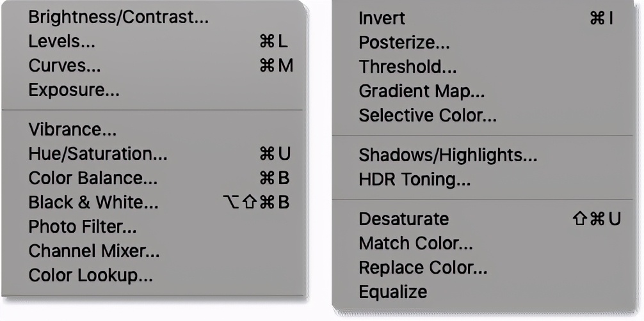The image size is (644, 321).
Task: Choose the Black & White adjustment
Action: tap(93, 203)
